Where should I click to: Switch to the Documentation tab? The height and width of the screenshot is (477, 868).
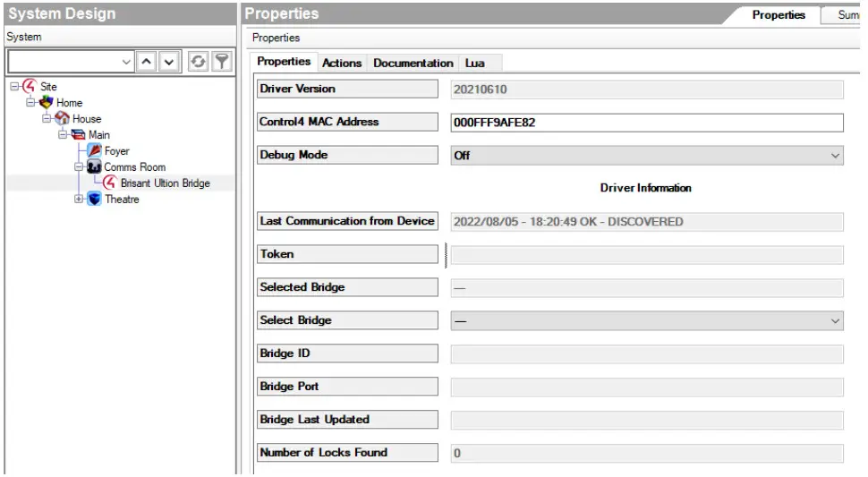tap(413, 63)
